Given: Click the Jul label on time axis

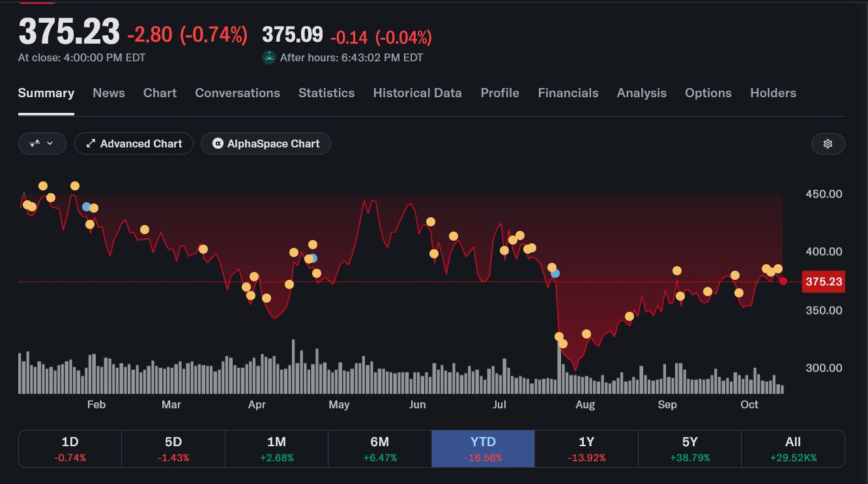Looking at the screenshot, I should (499, 404).
